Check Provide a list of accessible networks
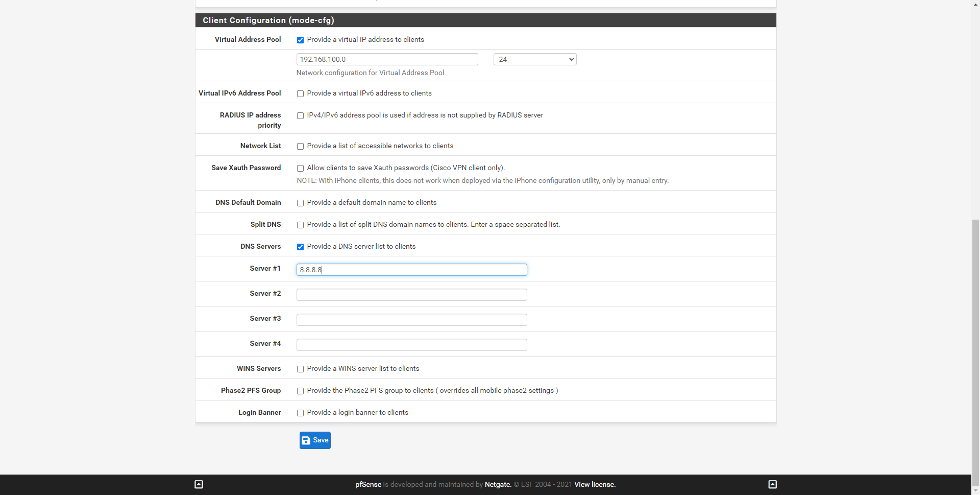This screenshot has height=495, width=980. [x=300, y=146]
